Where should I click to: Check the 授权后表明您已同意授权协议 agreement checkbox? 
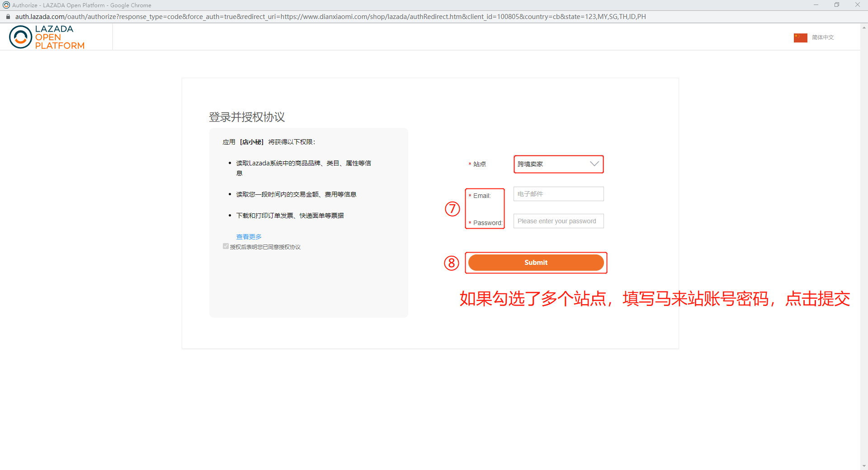tap(226, 246)
